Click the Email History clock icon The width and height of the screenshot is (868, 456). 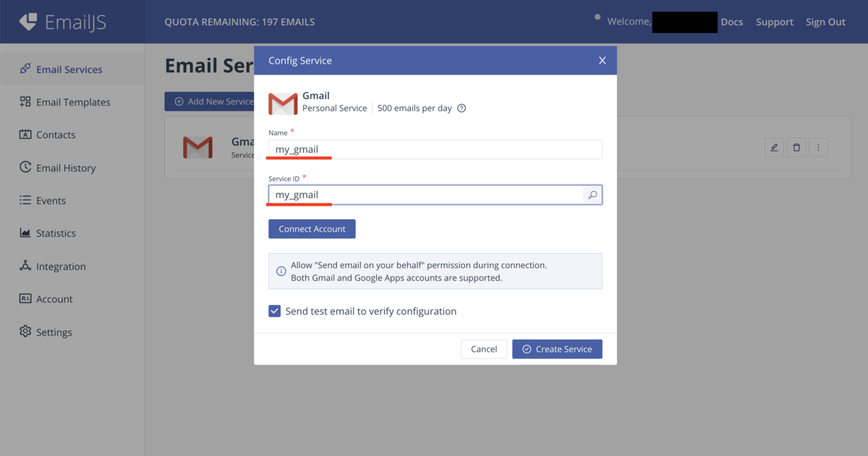coord(25,167)
